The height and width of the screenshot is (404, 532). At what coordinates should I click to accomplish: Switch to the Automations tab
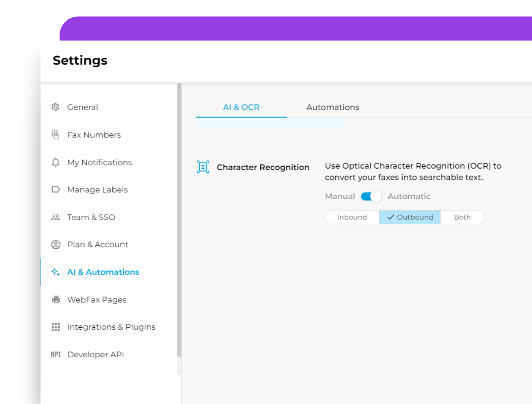coord(332,107)
